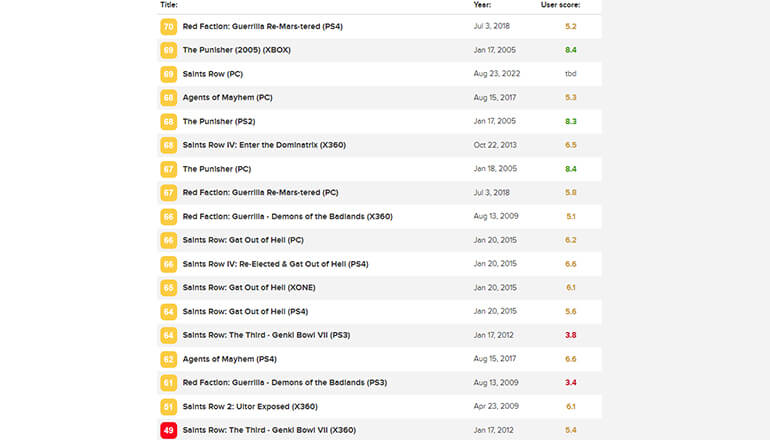Select red user score 3.8 for Genki Bowl VII (PS3)

[x=571, y=335]
